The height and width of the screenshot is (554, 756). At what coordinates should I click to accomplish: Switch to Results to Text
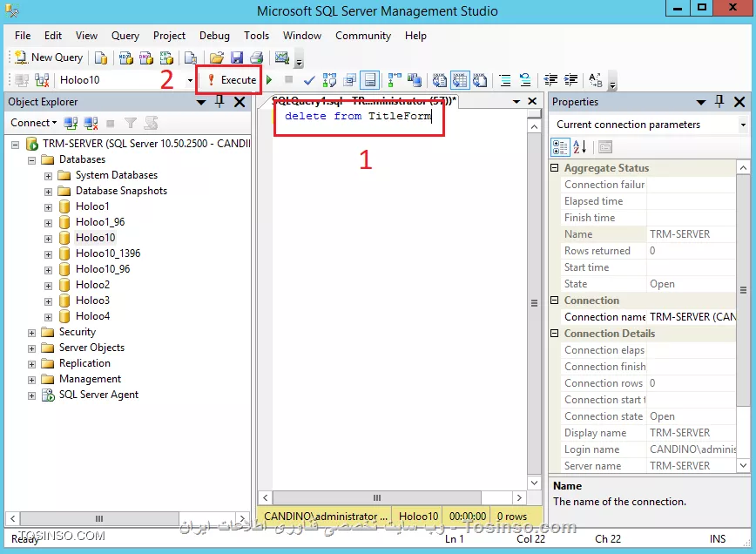coord(439,80)
